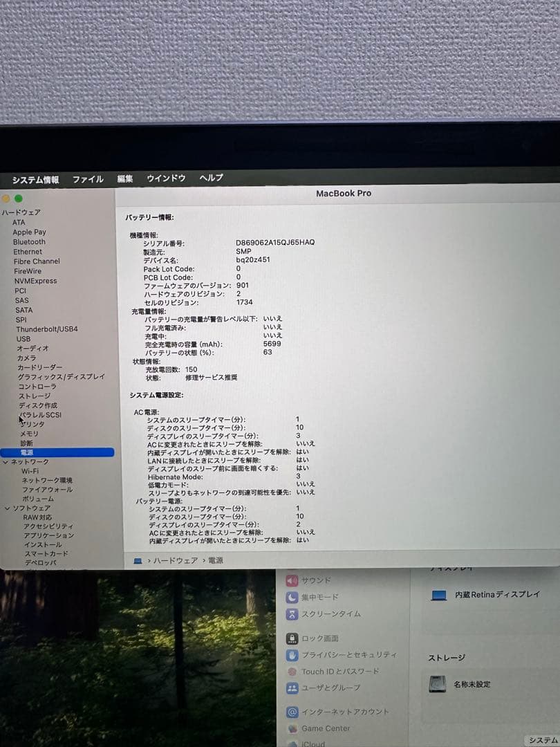Collapse the ネットワーク section in the sidebar
Image resolution: width=560 pixels, height=747 pixels.
pos(6,461)
